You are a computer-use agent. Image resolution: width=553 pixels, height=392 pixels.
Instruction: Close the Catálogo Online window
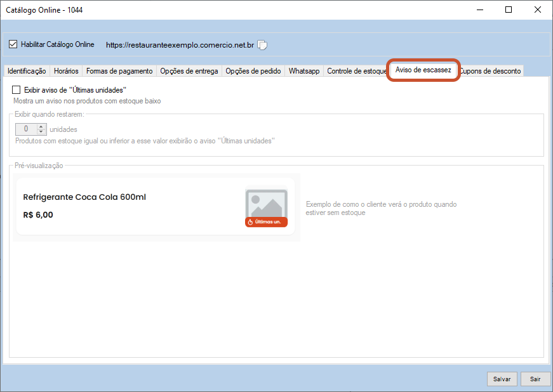pyautogui.click(x=538, y=10)
